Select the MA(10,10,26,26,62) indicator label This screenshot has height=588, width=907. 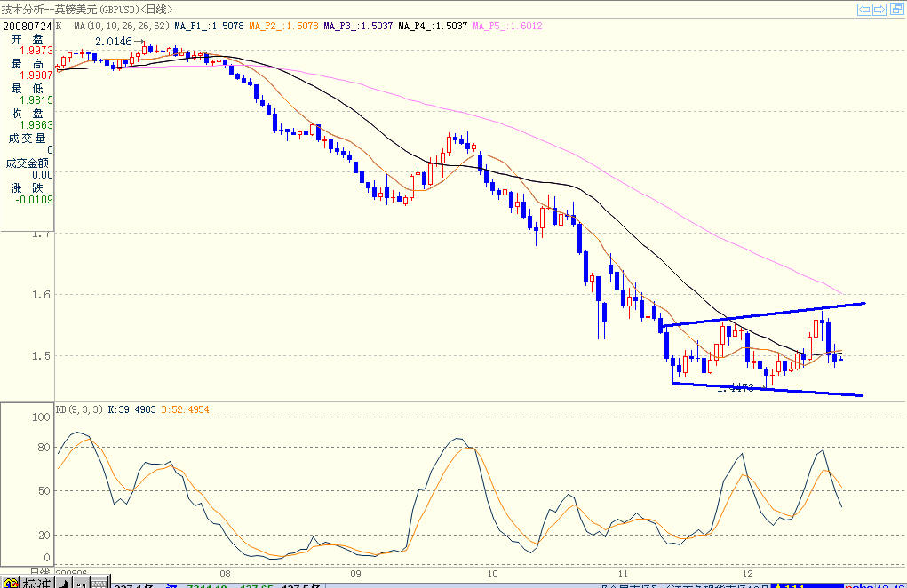[x=122, y=26]
